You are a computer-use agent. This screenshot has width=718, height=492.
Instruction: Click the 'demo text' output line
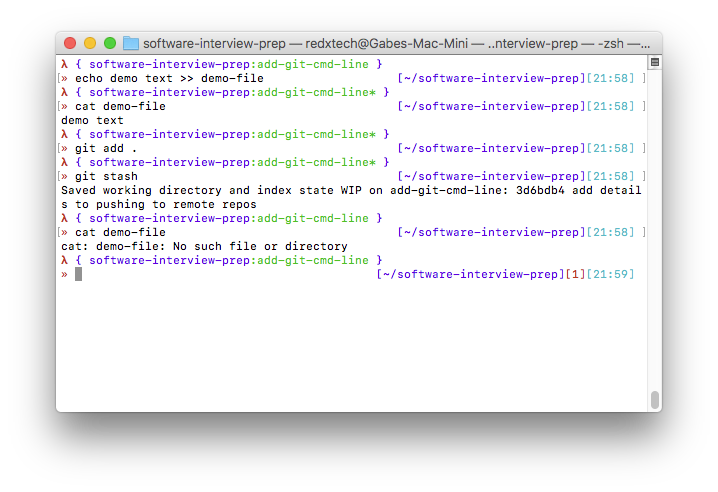[x=92, y=120]
